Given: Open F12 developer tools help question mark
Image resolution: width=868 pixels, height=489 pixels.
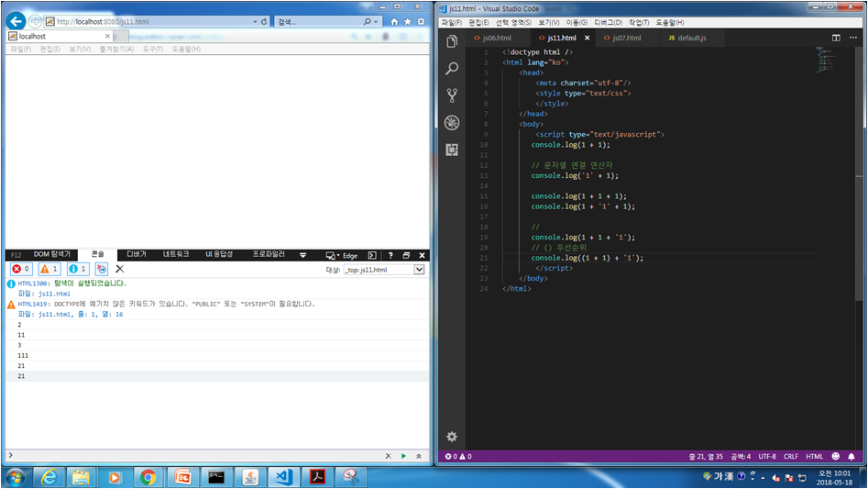Looking at the screenshot, I should (x=390, y=255).
